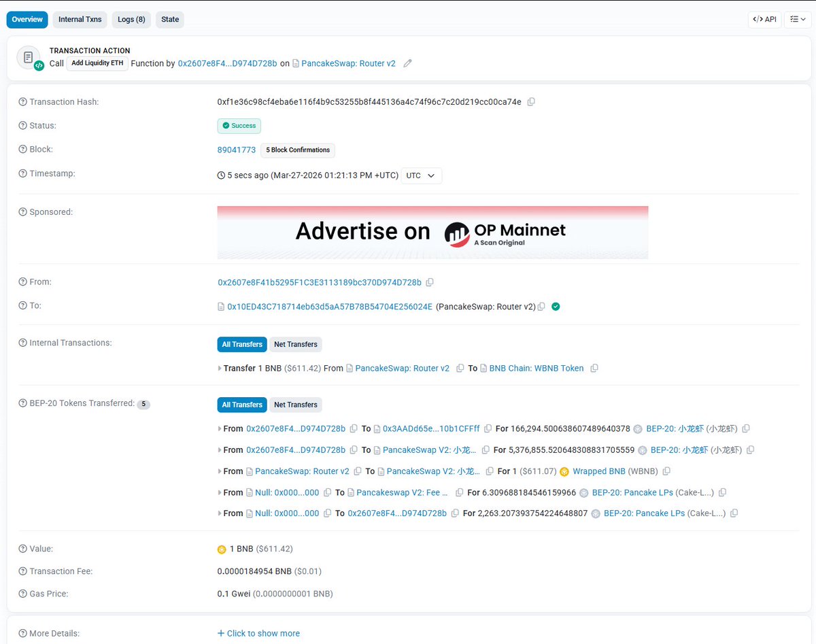Open 0x2607e8F4...D974D728b link in transaction action
This screenshot has height=644, width=816.
(227, 63)
